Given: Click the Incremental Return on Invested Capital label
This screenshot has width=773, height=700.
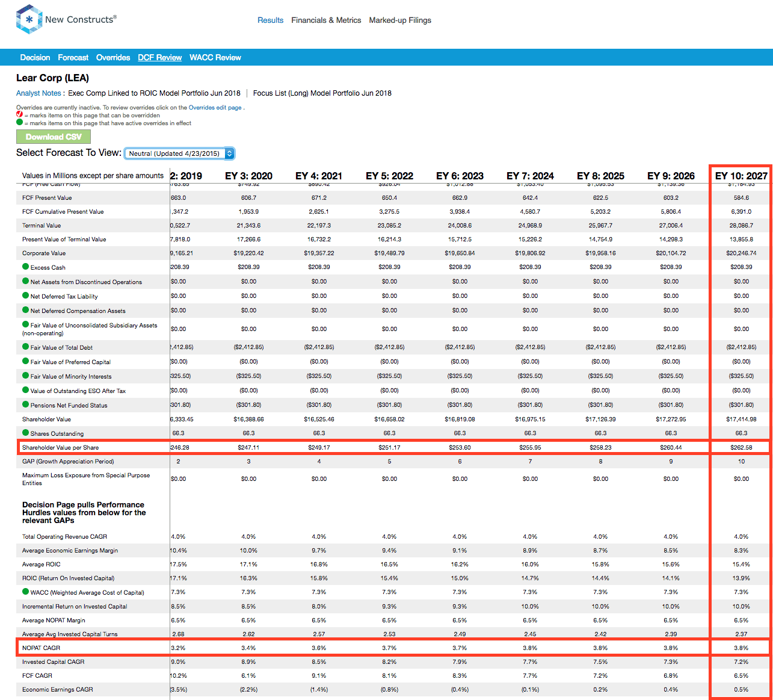Looking at the screenshot, I should [x=75, y=607].
